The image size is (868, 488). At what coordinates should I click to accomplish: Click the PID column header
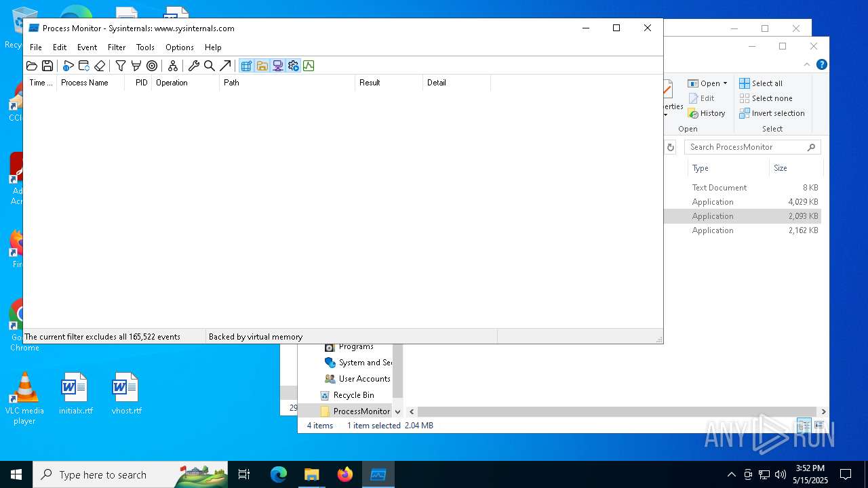[138, 83]
